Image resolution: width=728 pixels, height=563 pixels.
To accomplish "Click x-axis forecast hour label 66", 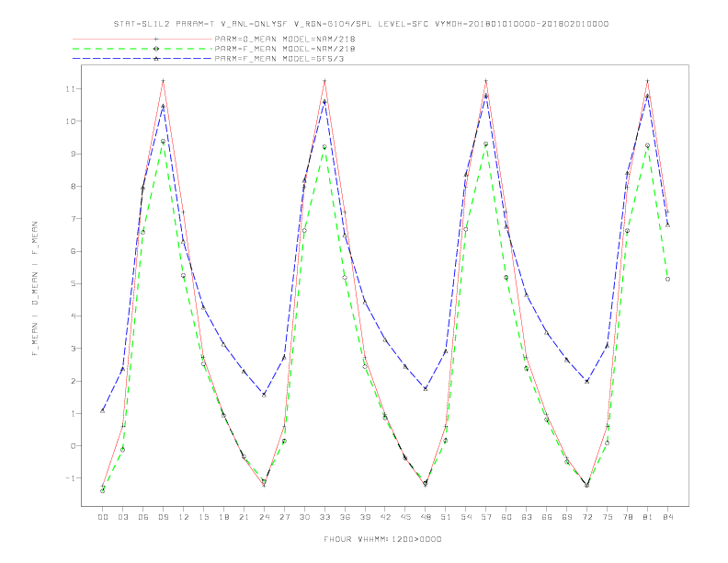I will [547, 517].
